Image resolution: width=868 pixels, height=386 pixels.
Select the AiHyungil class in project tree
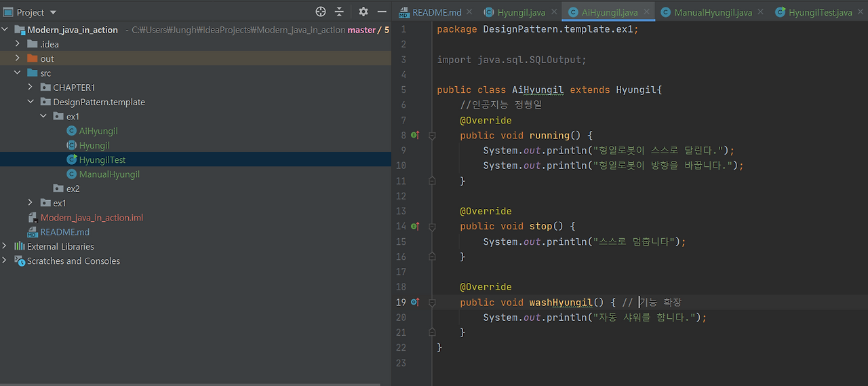(98, 131)
